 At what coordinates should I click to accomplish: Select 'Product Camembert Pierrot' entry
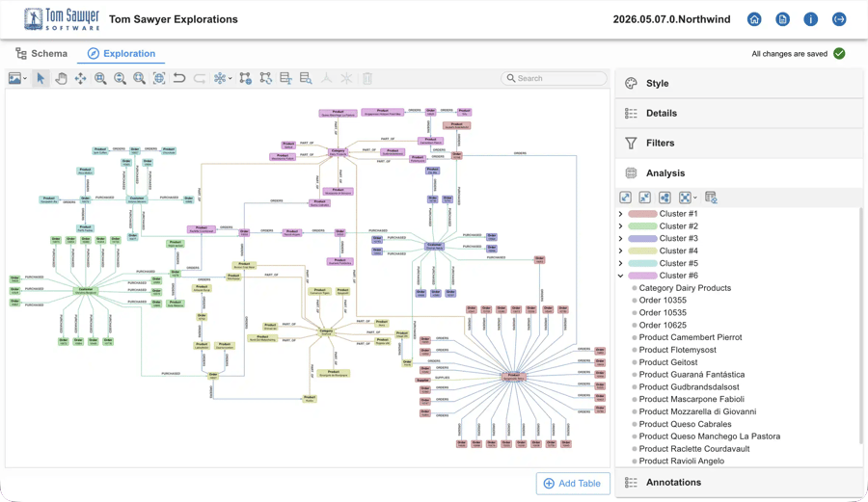(691, 337)
